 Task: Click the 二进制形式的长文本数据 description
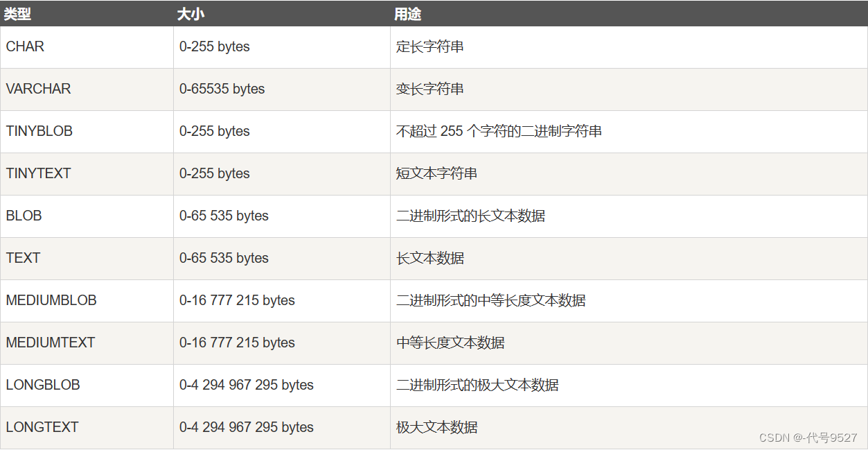(470, 216)
